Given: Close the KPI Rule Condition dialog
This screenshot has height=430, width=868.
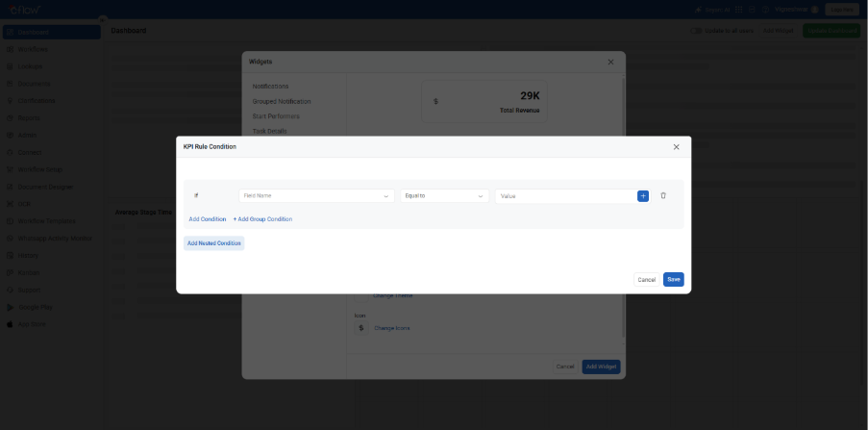Looking at the screenshot, I should click(x=676, y=147).
